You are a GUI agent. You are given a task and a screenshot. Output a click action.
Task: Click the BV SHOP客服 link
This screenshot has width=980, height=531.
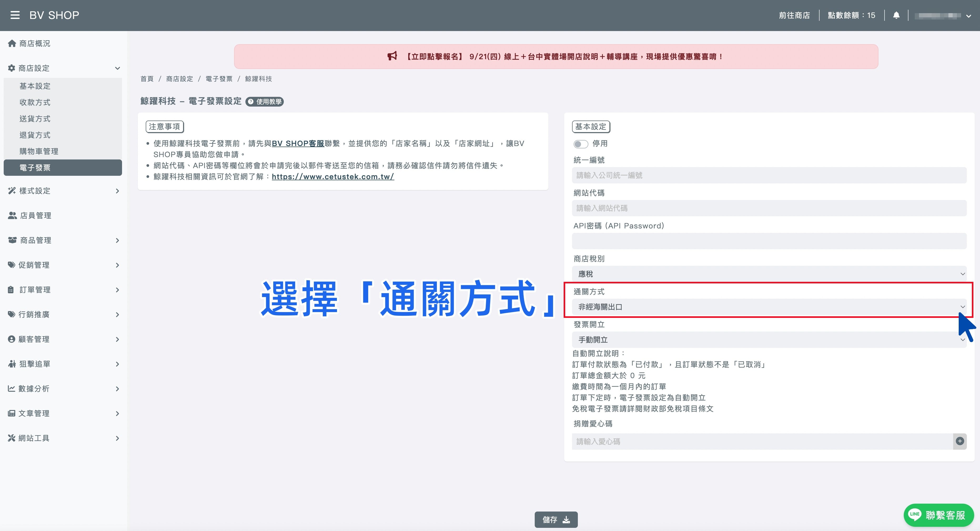(x=298, y=143)
